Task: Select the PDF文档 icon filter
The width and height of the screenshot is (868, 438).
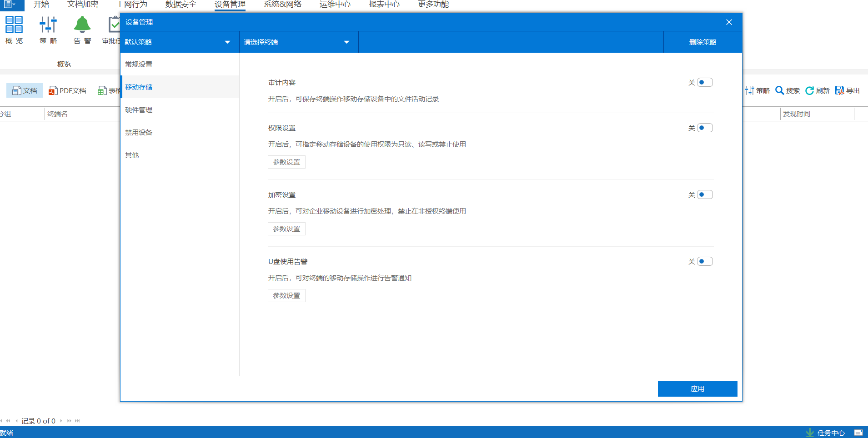Action: [x=53, y=91]
